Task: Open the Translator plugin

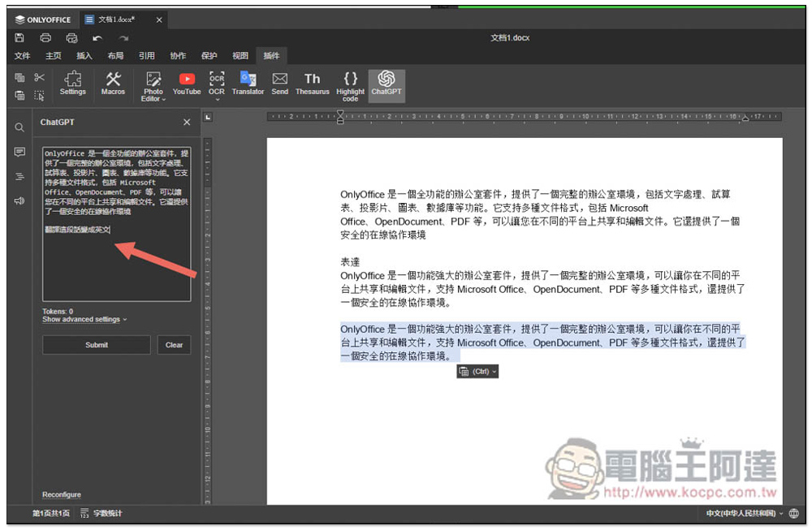Action: [x=248, y=84]
